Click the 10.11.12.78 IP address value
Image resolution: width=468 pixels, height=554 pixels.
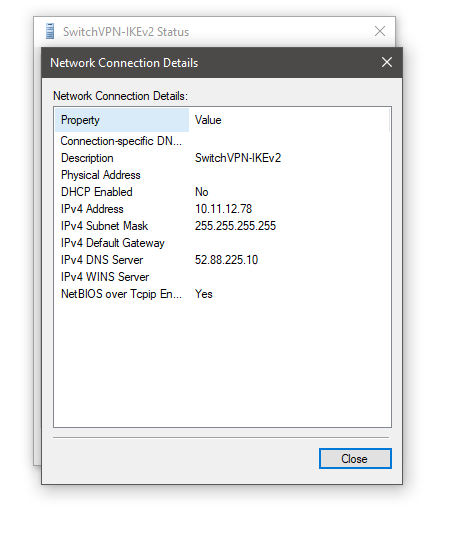click(x=223, y=209)
